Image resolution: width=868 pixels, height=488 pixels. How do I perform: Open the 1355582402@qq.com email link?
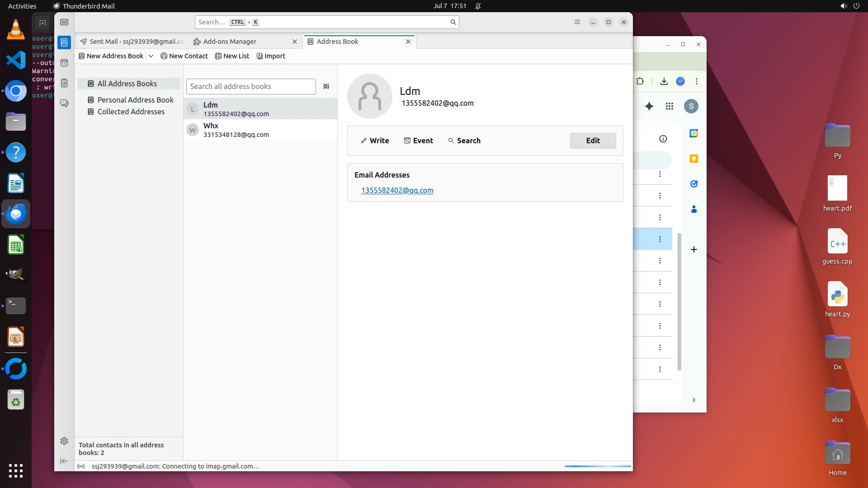[x=397, y=191]
